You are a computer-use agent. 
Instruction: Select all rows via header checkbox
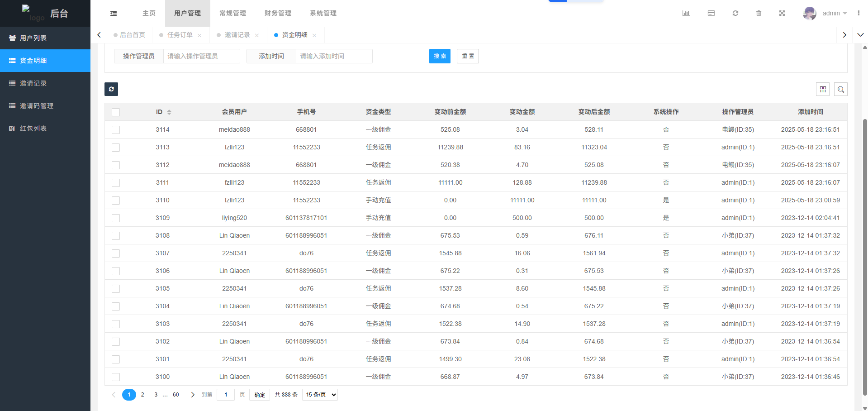(x=116, y=112)
